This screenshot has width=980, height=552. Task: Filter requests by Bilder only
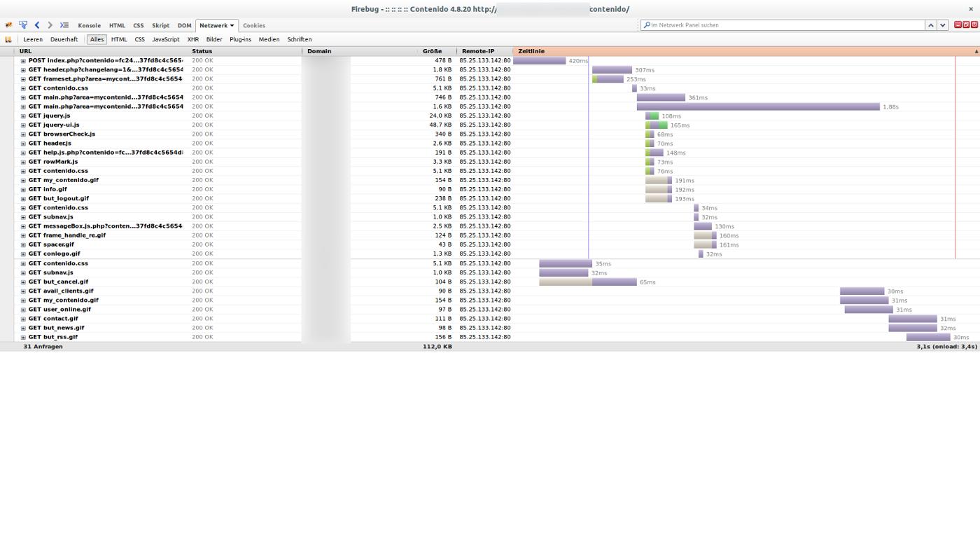[x=214, y=40]
